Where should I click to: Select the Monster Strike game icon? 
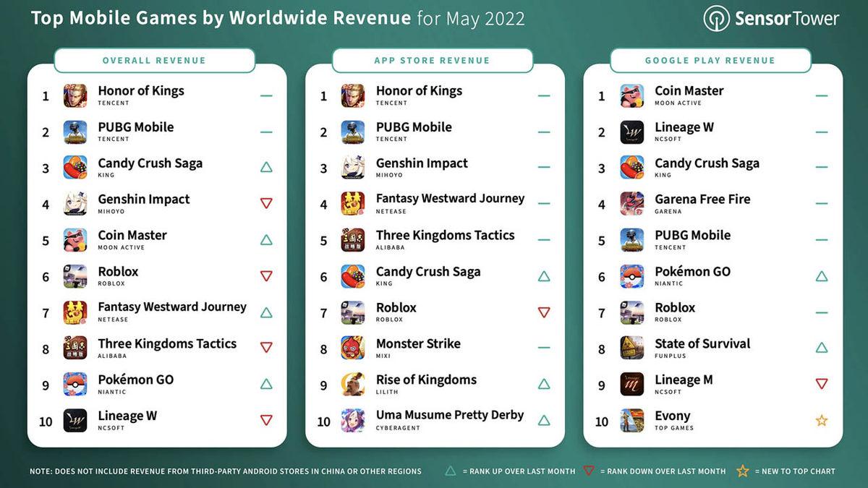(353, 348)
